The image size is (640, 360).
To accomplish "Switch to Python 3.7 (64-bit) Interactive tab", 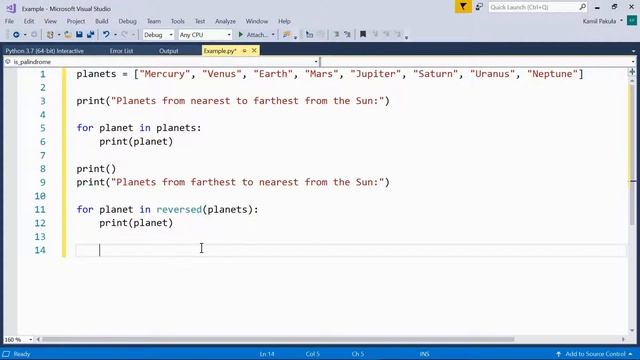I will (x=44, y=51).
